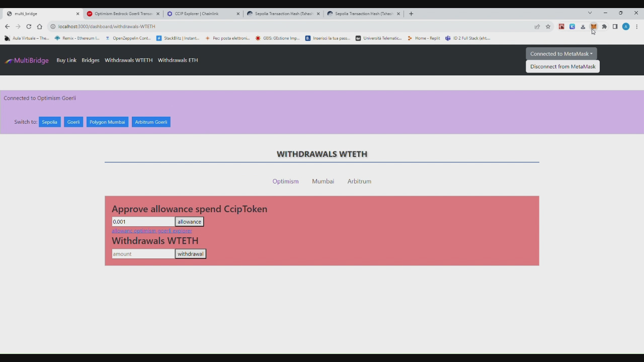Click the allowance input field showing 0.001

[143, 222]
